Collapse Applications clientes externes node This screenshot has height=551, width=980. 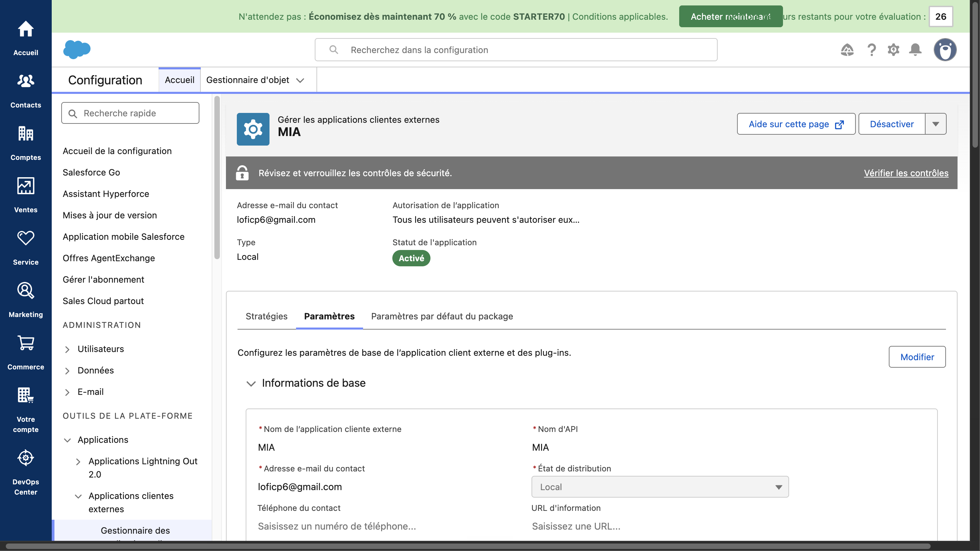coord(78,497)
